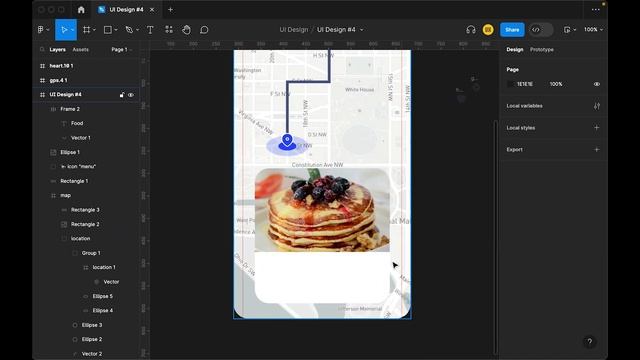640x360 pixels.
Task: Toggle Dev Mode switch
Action: 541,29
